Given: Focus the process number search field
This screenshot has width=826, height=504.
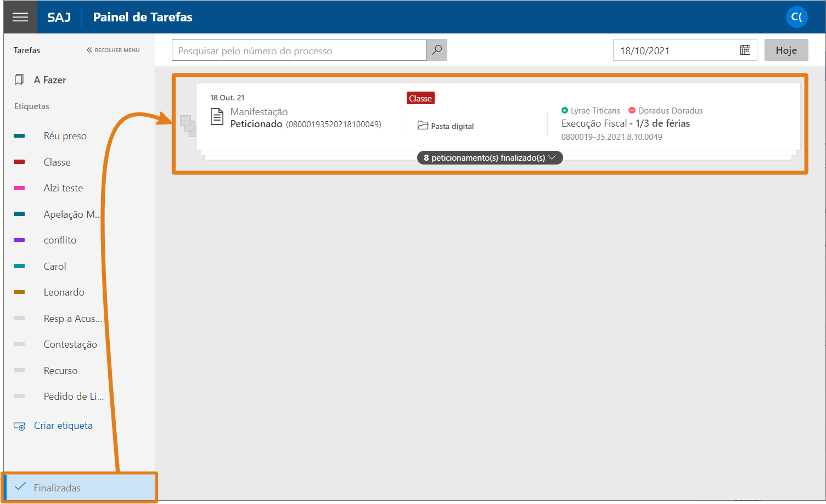Looking at the screenshot, I should [x=299, y=50].
